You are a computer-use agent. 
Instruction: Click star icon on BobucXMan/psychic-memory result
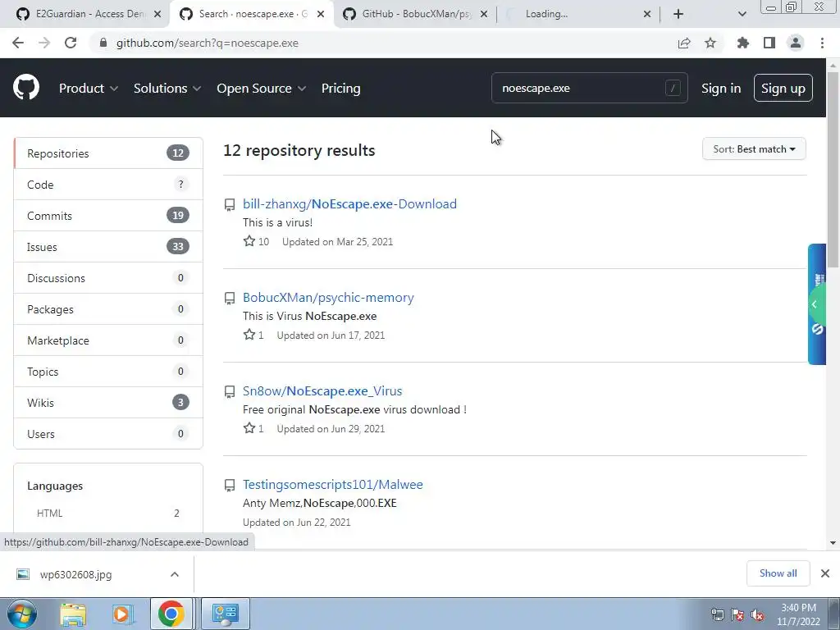[249, 335]
